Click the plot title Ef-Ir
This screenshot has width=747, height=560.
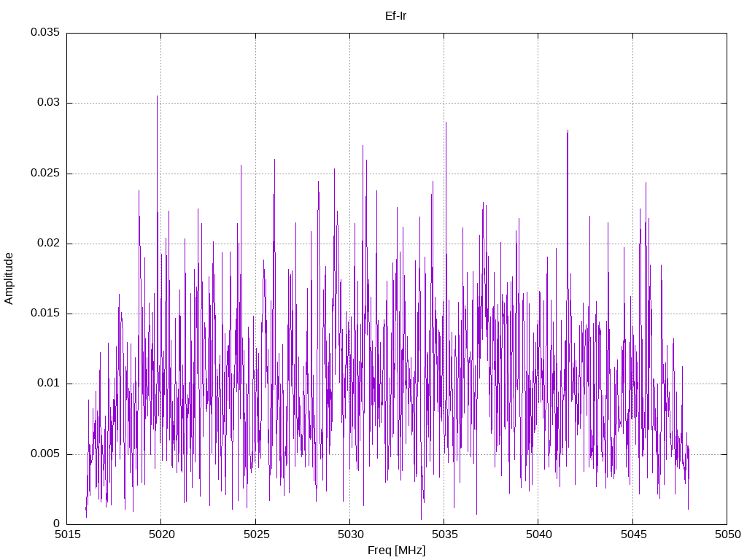pyautogui.click(x=395, y=16)
